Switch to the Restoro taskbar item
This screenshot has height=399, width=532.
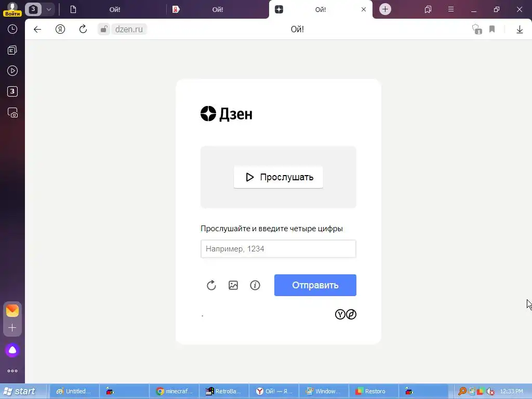point(373,391)
